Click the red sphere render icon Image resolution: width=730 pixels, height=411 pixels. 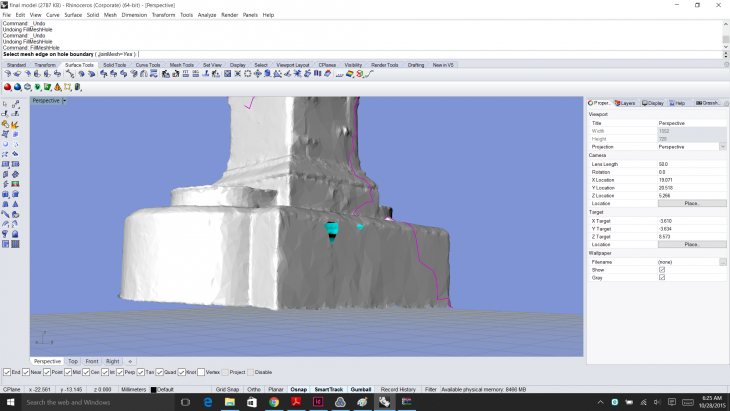(x=6, y=87)
